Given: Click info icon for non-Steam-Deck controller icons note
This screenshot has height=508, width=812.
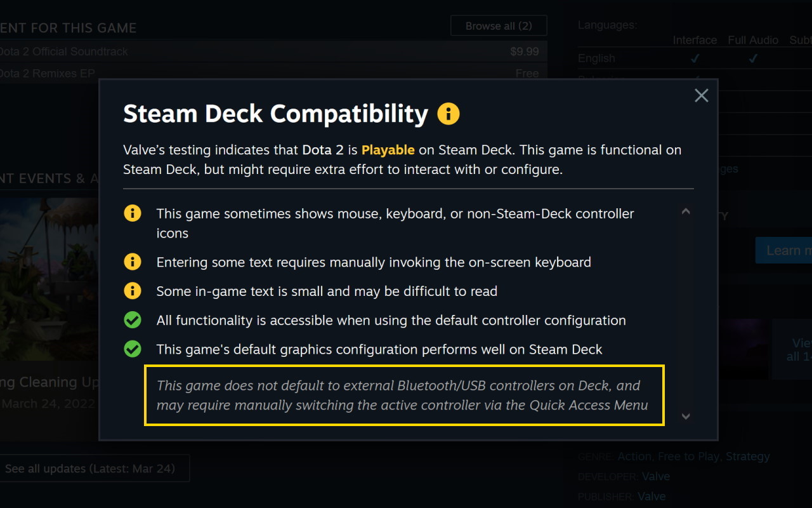Looking at the screenshot, I should [132, 213].
